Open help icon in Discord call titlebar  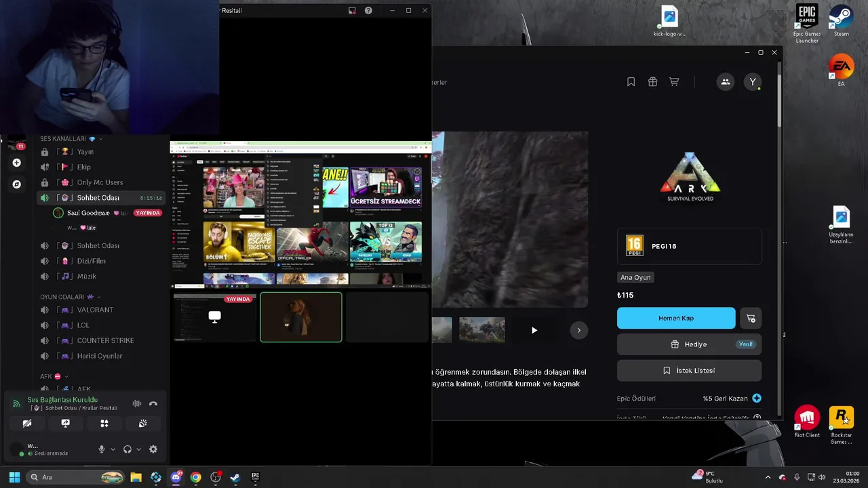(x=368, y=10)
